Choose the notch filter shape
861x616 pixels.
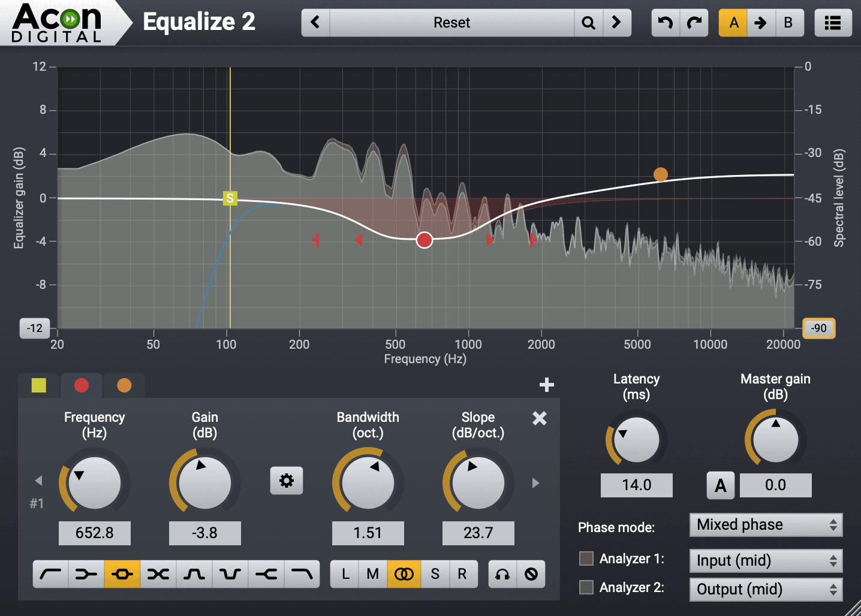coord(230,573)
